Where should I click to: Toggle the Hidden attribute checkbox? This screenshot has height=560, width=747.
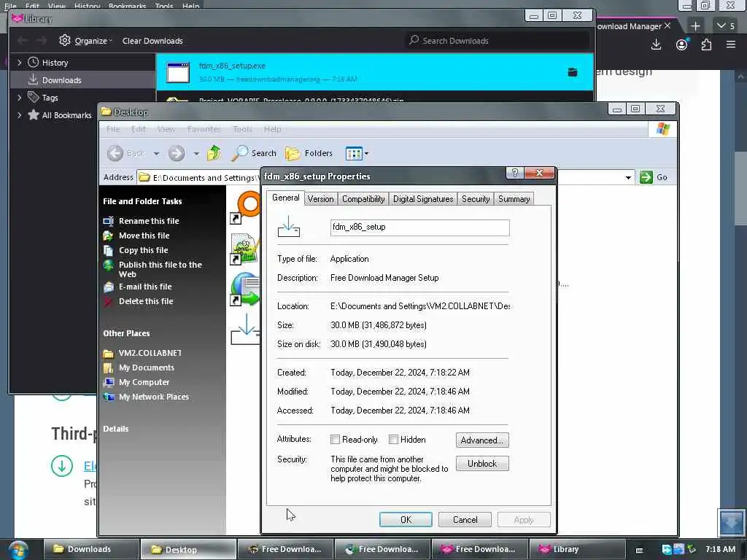click(393, 440)
